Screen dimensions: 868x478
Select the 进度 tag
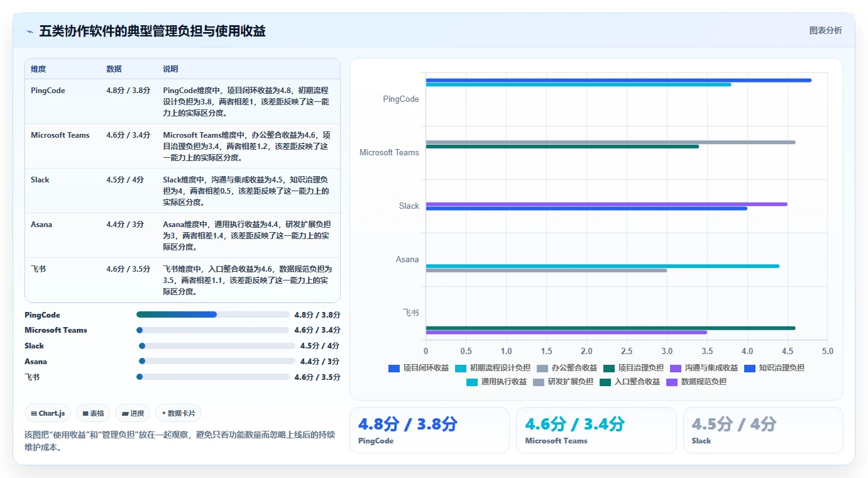[x=133, y=413]
